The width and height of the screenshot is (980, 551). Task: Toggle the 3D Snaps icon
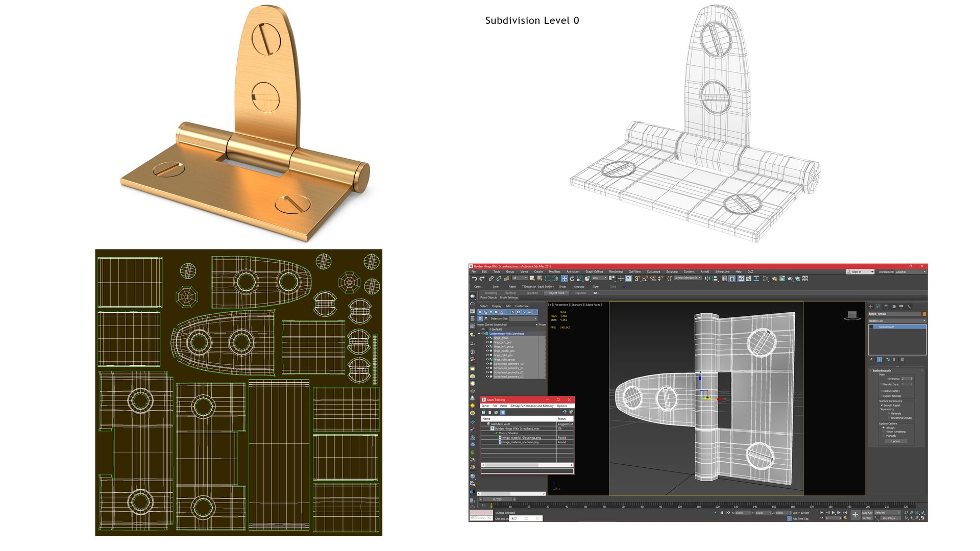pyautogui.click(x=638, y=279)
